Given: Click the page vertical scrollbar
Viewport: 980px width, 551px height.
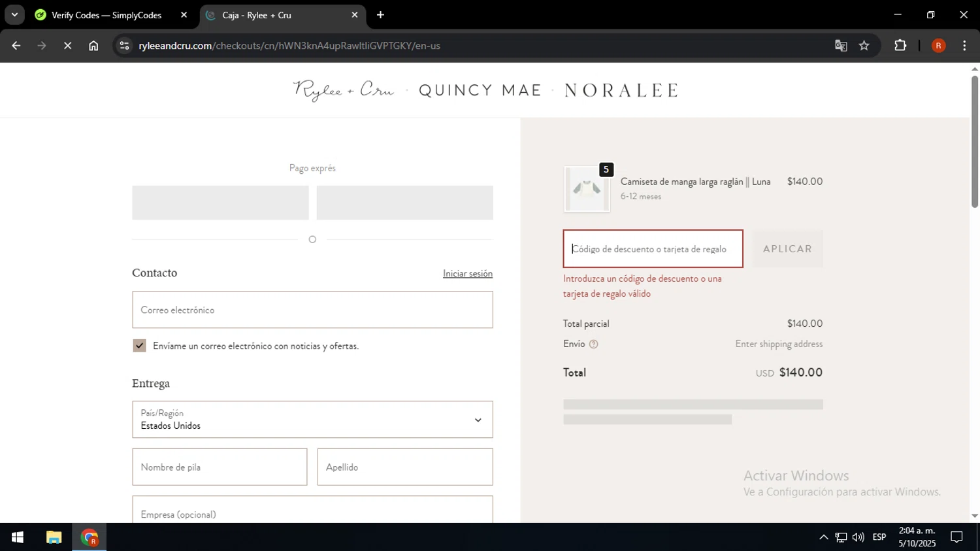Looking at the screenshot, I should pos(975,142).
